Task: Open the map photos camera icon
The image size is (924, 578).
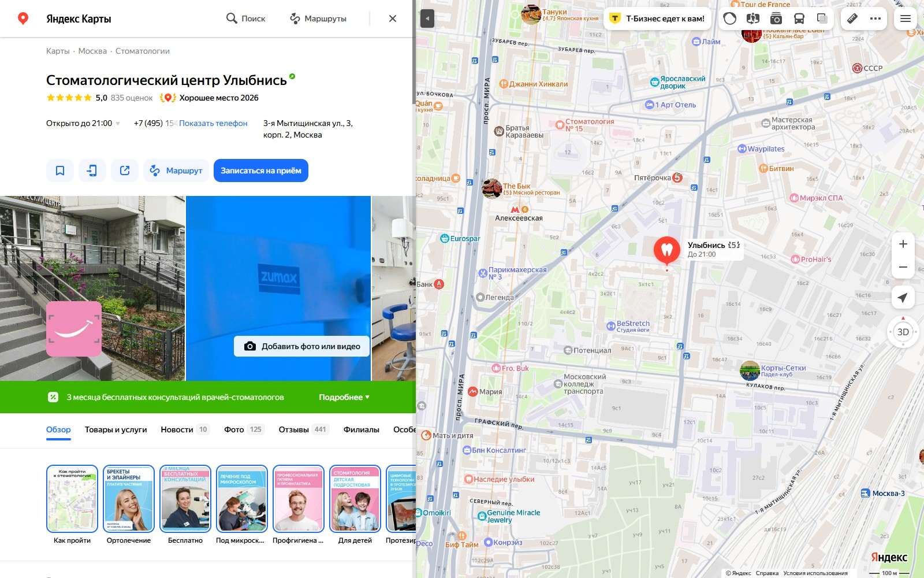Action: click(x=776, y=18)
